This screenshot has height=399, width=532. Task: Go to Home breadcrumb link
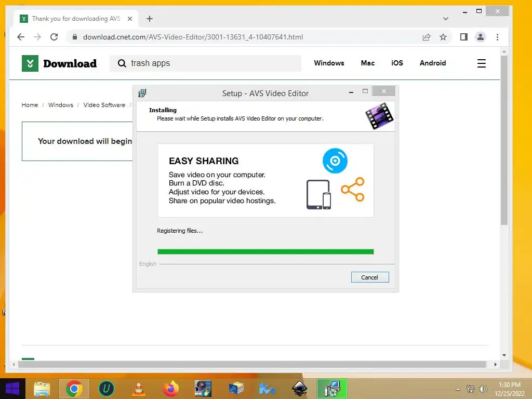pos(30,105)
